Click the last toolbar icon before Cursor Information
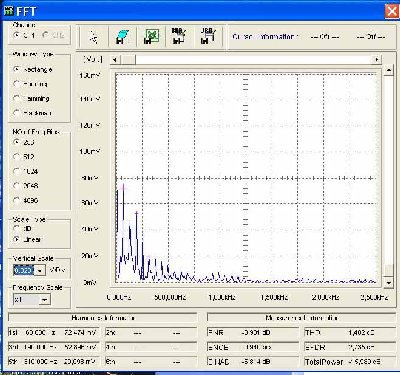The height and width of the screenshot is (375, 400). click(208, 37)
